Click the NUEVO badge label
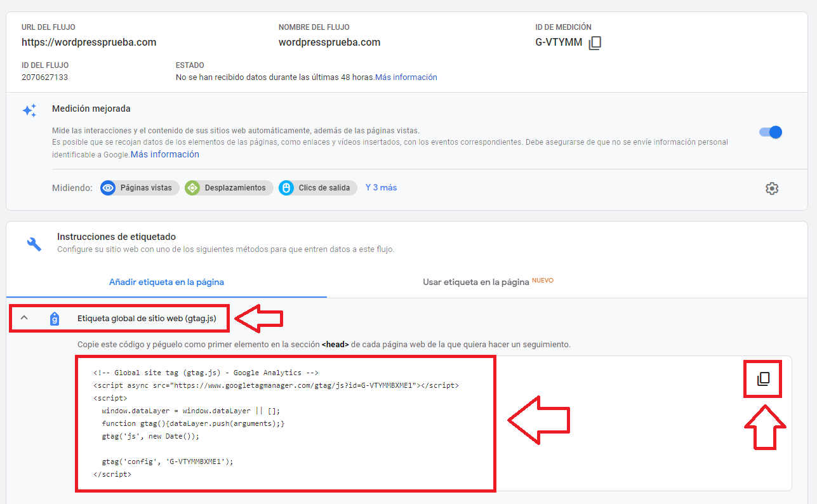This screenshot has height=504, width=817. tap(543, 280)
